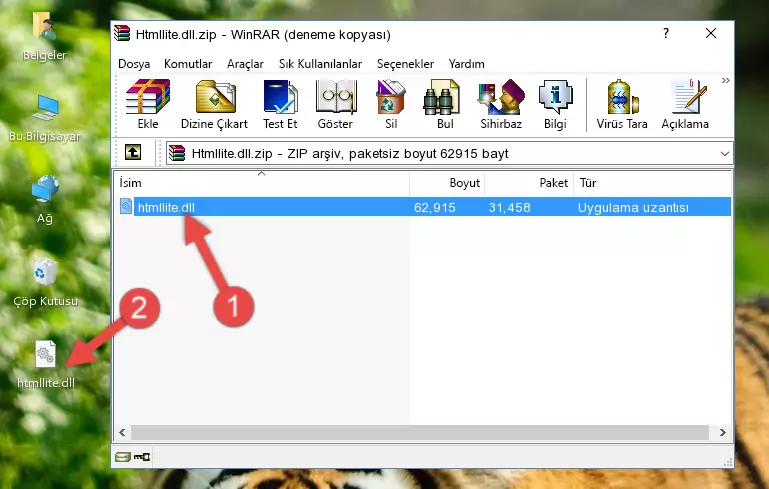Open the Bul (Find) binoculars tool
Screen dimensions: 769x489
tap(444, 104)
